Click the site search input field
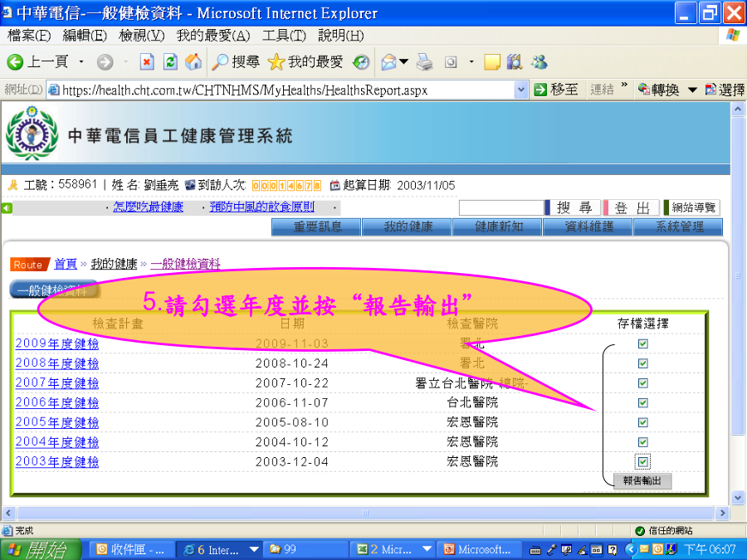 click(500, 207)
